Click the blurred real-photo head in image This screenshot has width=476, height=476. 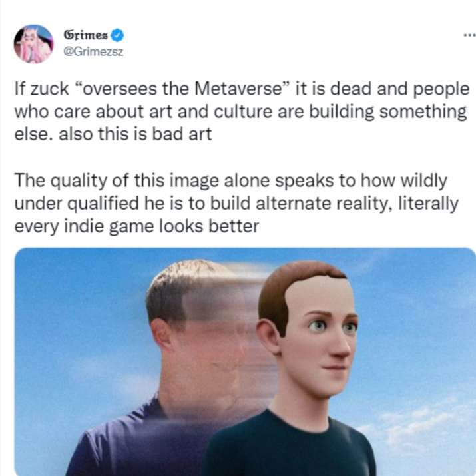[197, 322]
